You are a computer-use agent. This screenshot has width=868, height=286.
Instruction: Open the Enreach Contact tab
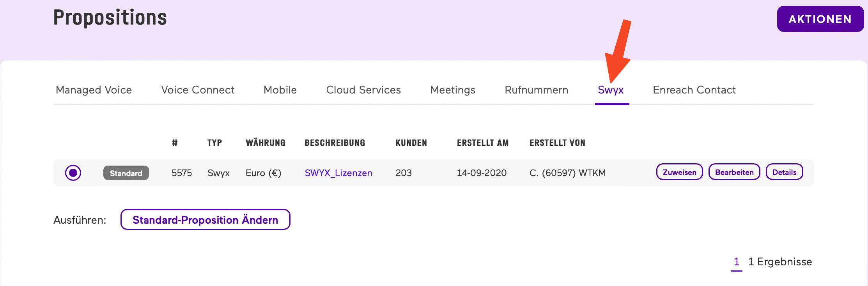tap(694, 90)
